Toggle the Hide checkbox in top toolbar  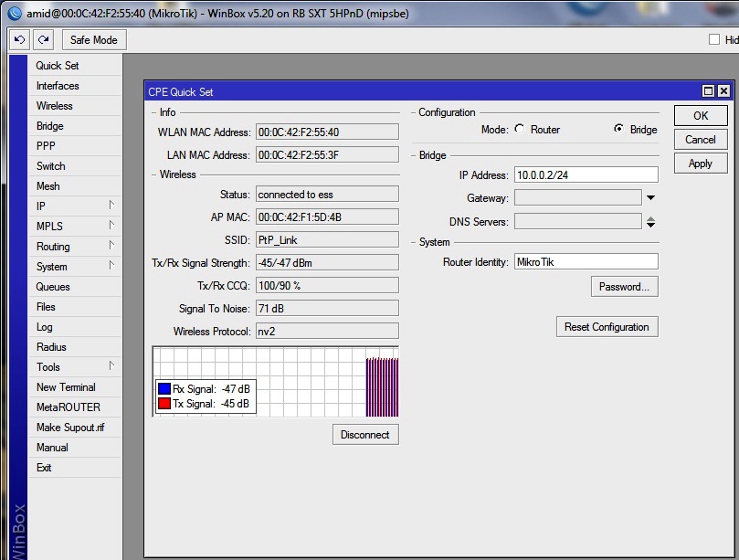click(715, 40)
